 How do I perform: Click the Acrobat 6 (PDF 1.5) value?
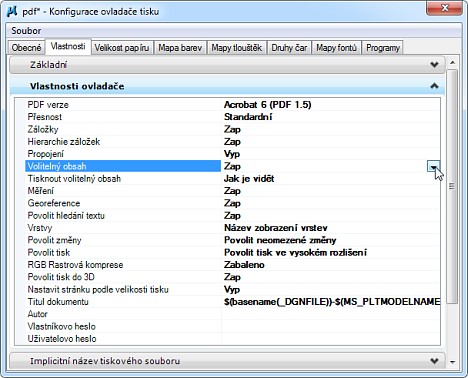pos(267,105)
